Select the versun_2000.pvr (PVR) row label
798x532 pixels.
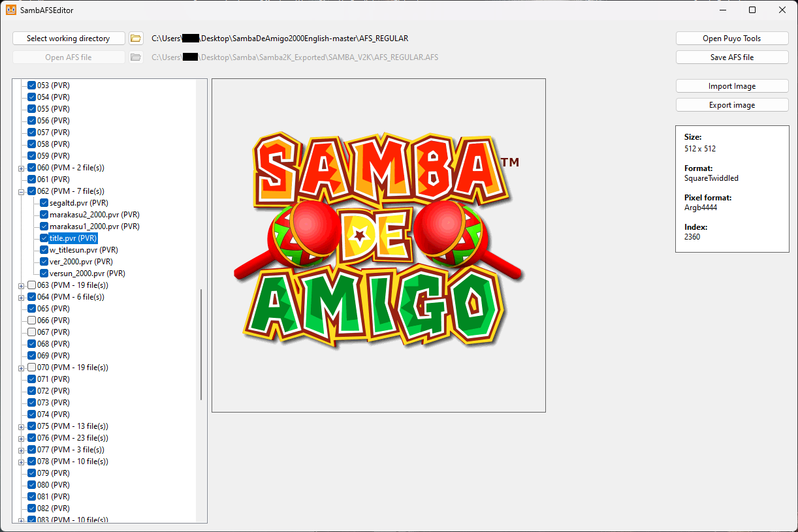tap(88, 274)
